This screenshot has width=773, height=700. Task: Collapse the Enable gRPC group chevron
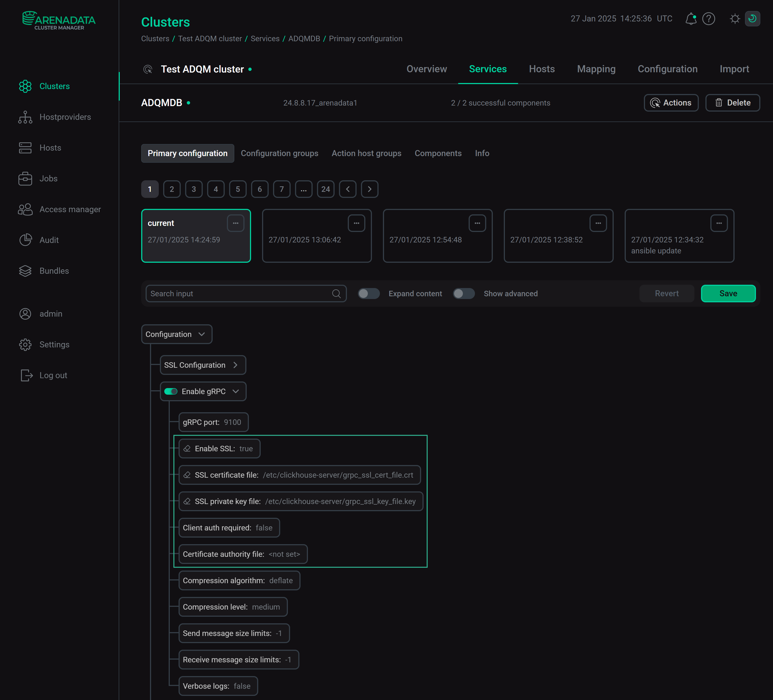coord(236,391)
